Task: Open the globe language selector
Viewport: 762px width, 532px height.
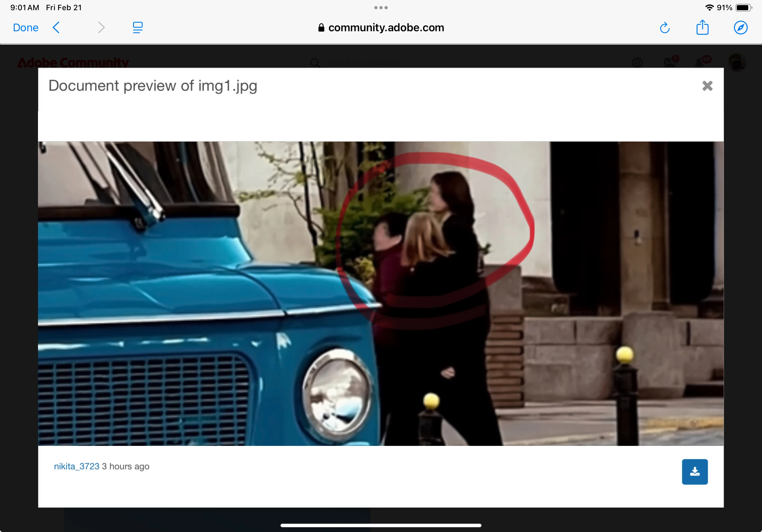Action: [637, 63]
